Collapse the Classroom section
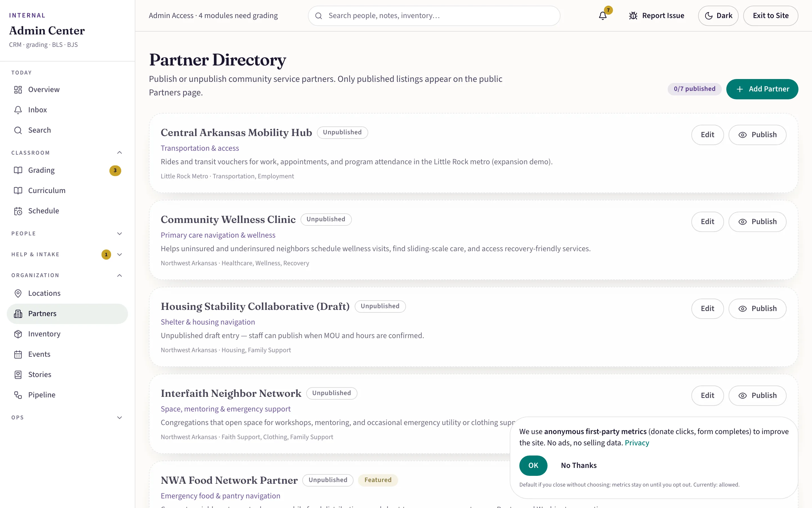The width and height of the screenshot is (812, 508). 120,152
